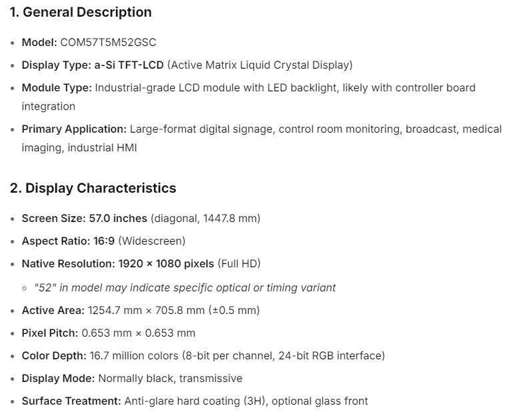This screenshot has height=420, width=520.
Task: Click the "(Full HD)" text
Action: [x=239, y=263]
